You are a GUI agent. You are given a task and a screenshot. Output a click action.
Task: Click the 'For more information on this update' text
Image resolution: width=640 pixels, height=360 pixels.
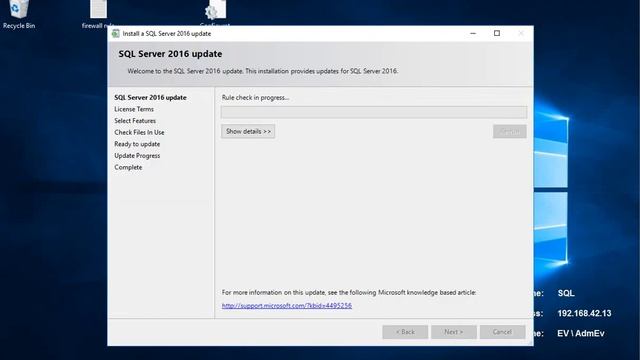tap(349, 293)
